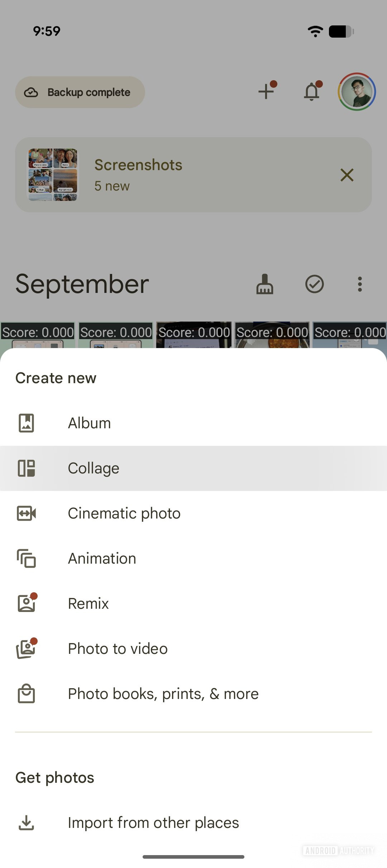387x868 pixels.
Task: Open Import from other places
Action: (153, 823)
